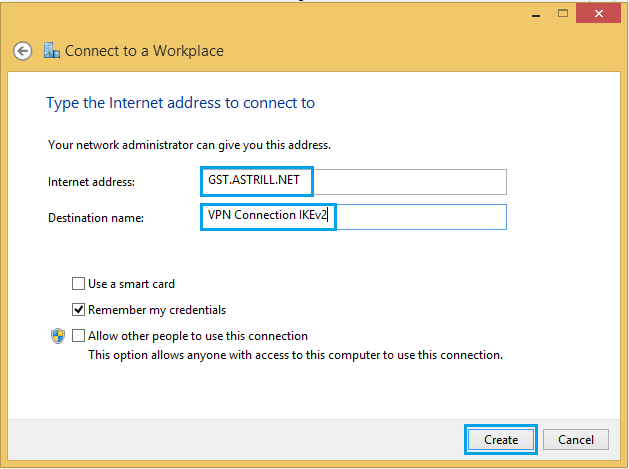Enable the Use a smart card checkbox
The image size is (629, 469).
point(78,284)
